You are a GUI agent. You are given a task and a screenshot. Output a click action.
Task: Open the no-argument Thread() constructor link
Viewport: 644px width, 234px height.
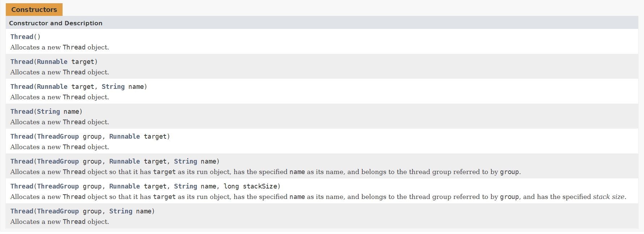coord(22,37)
